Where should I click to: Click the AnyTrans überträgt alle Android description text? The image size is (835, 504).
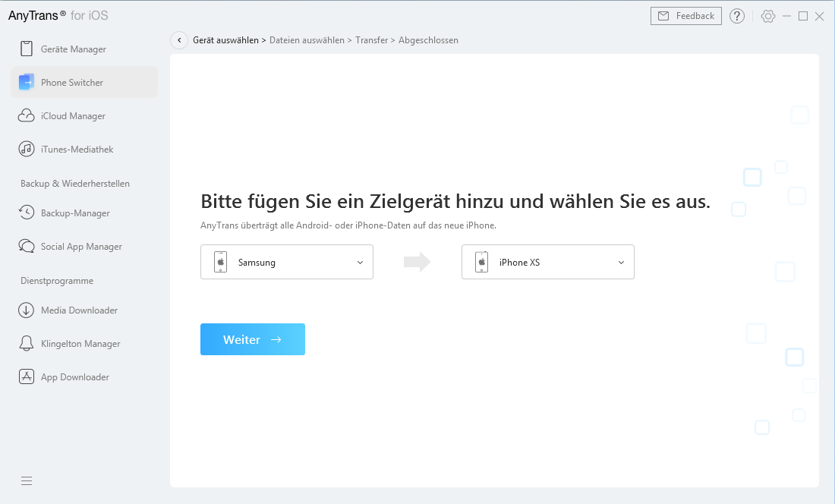click(348, 225)
